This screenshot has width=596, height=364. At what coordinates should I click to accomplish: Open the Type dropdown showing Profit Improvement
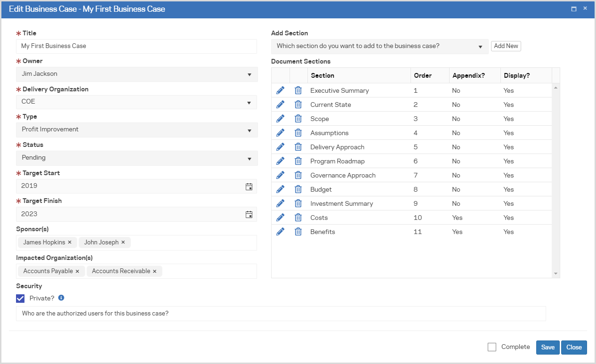coord(249,130)
